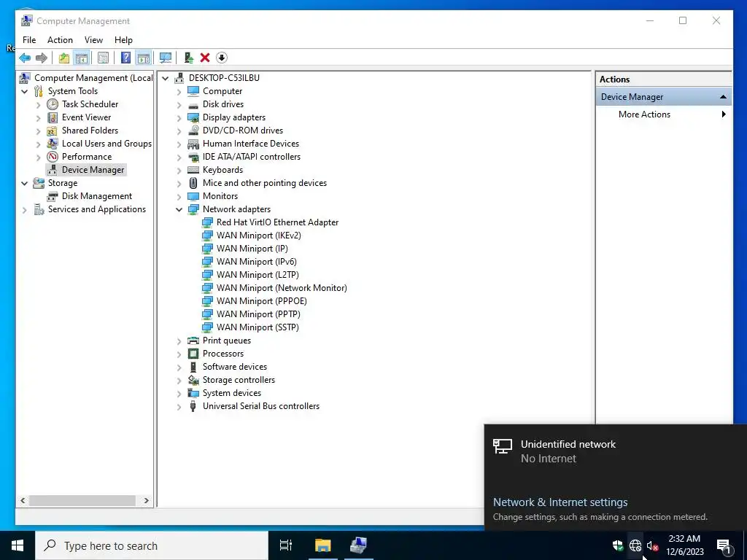The image size is (747, 560).
Task: Click the network globe tray icon
Action: [635, 545]
